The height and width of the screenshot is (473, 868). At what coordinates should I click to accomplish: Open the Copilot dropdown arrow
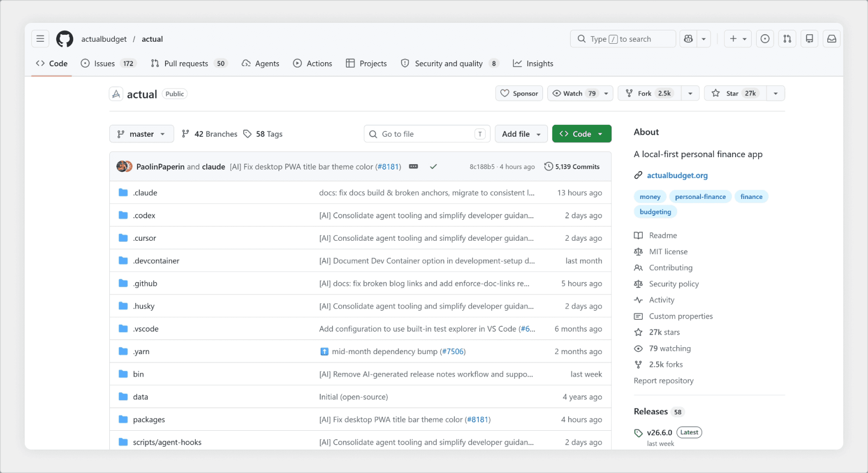pyautogui.click(x=704, y=39)
